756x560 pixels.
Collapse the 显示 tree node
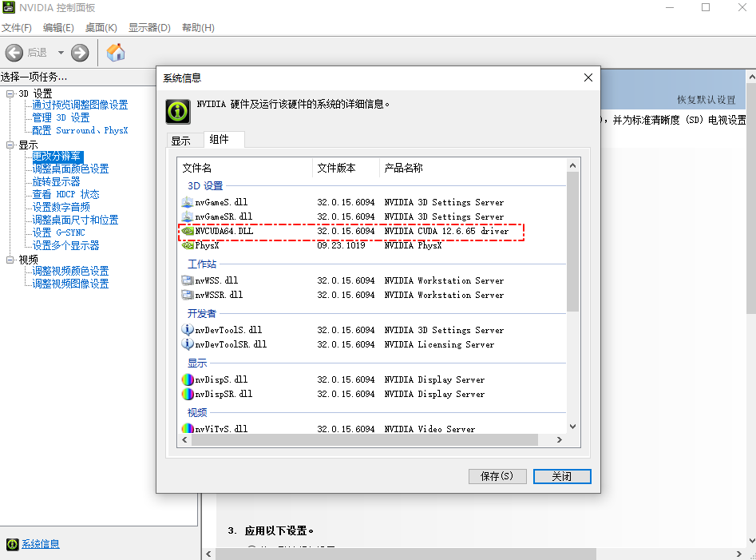[10, 145]
